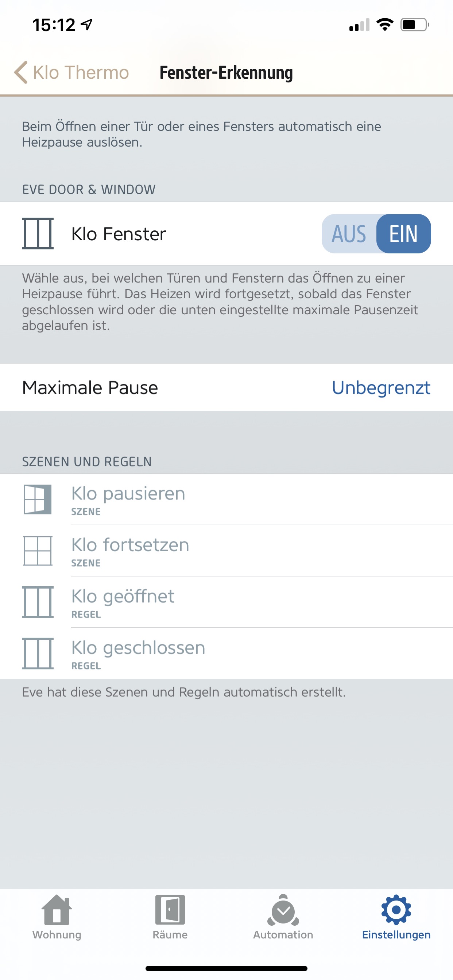This screenshot has height=980, width=453.
Task: Tap the Klo fortsetzen window icon
Action: tap(38, 551)
